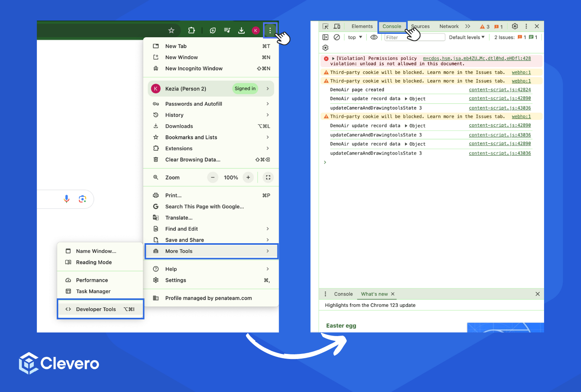Close the bottom drawer with its X

coord(537,294)
